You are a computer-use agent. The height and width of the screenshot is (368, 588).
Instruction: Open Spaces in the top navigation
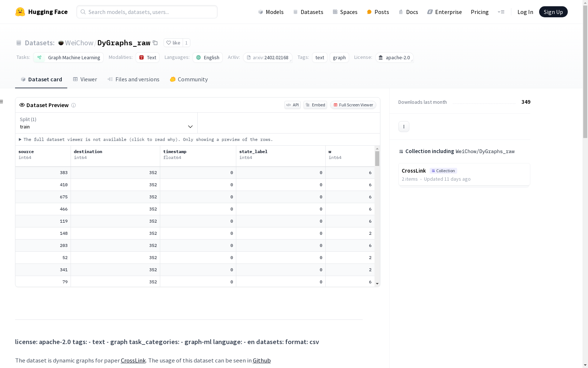click(345, 12)
